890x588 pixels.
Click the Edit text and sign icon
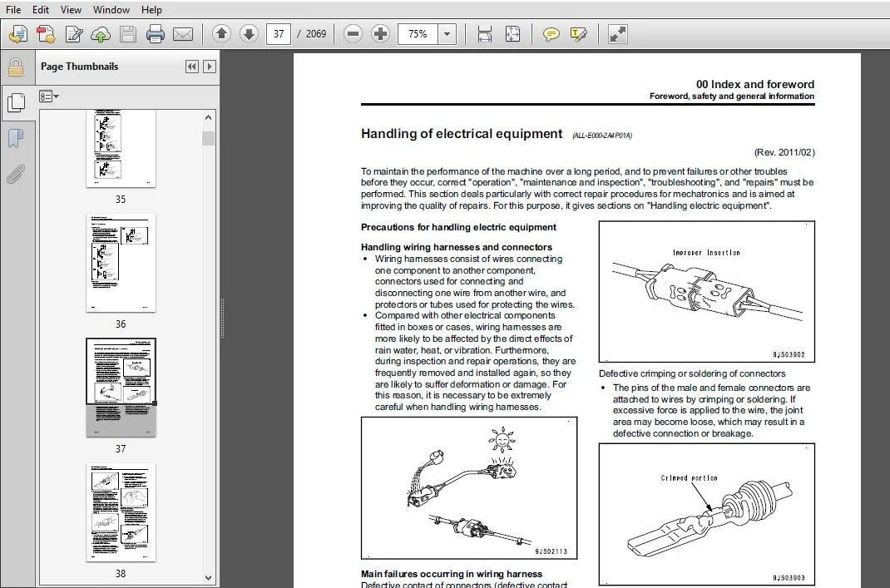[74, 34]
